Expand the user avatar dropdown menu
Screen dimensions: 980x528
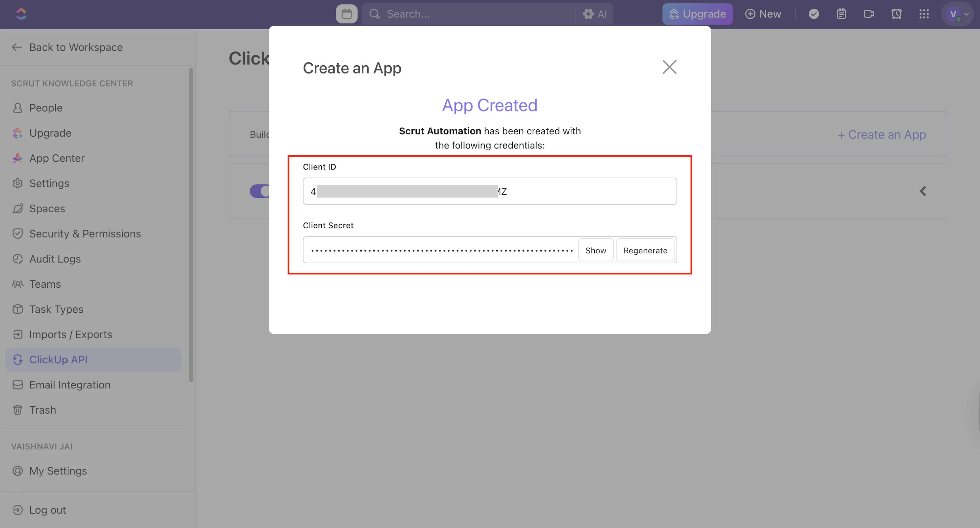[957, 14]
